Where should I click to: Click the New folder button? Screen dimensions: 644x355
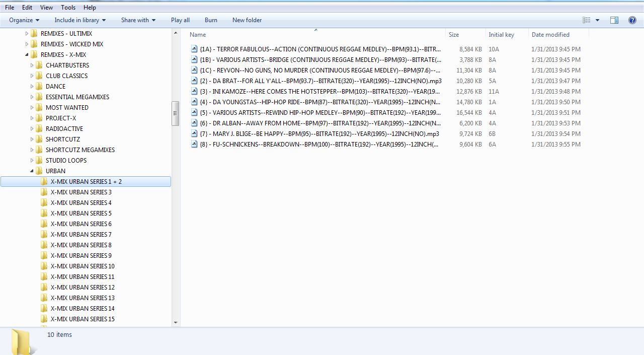247,20
